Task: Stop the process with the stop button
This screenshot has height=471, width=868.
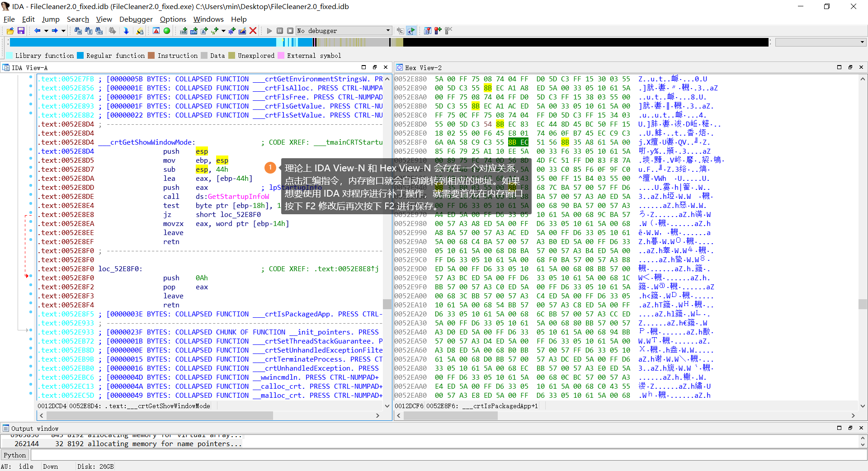Action: [290, 31]
